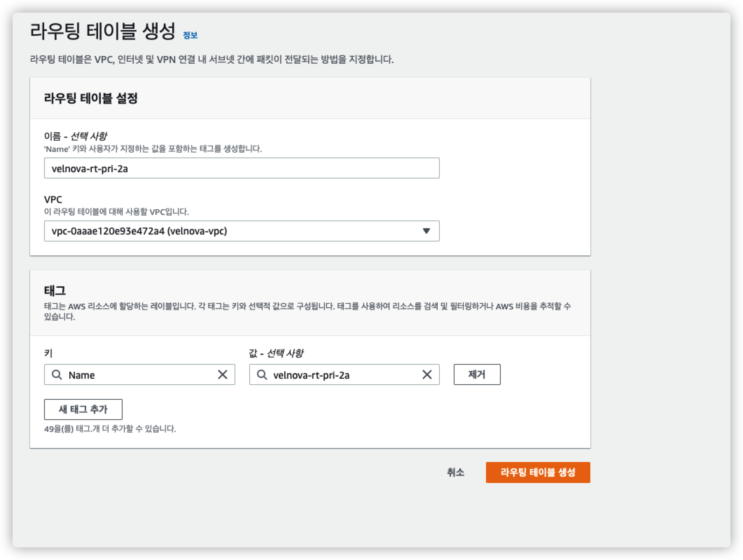Click the 값 - 선택 사항 label
The width and height of the screenshot is (743, 560).
[276, 353]
